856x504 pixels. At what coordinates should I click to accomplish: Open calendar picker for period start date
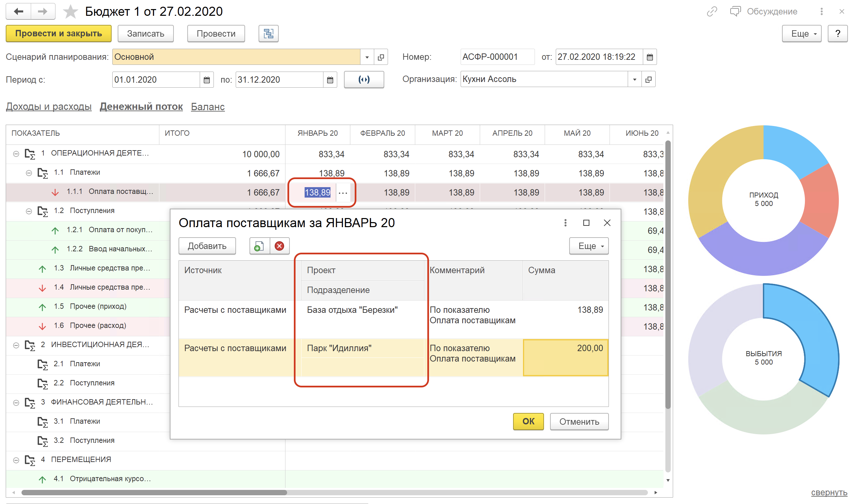[207, 80]
